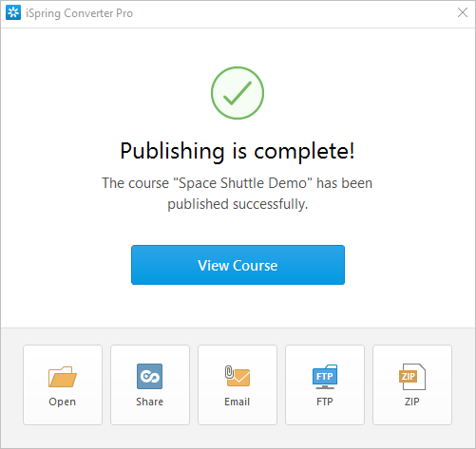Click the paperclip on the Email icon

point(229,372)
